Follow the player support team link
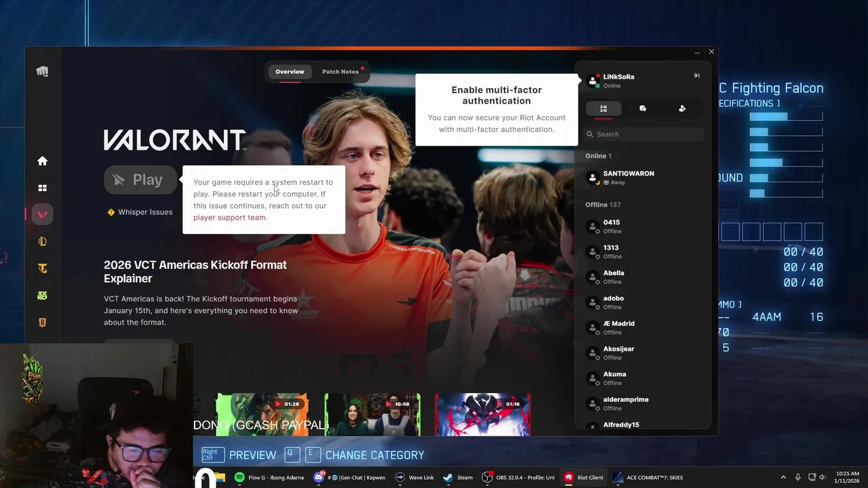Viewport: 868px width, 488px height. tap(231, 218)
